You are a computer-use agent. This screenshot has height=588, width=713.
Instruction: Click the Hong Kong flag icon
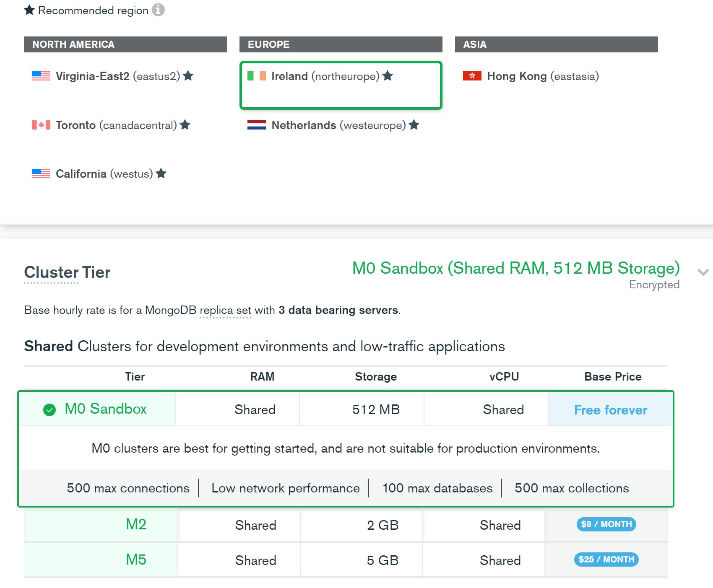[x=472, y=76]
